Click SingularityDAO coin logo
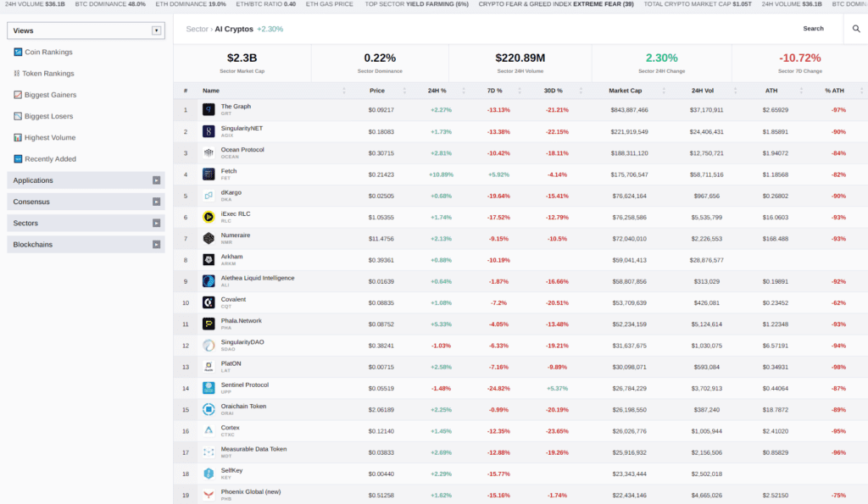868x504 pixels. point(209,346)
